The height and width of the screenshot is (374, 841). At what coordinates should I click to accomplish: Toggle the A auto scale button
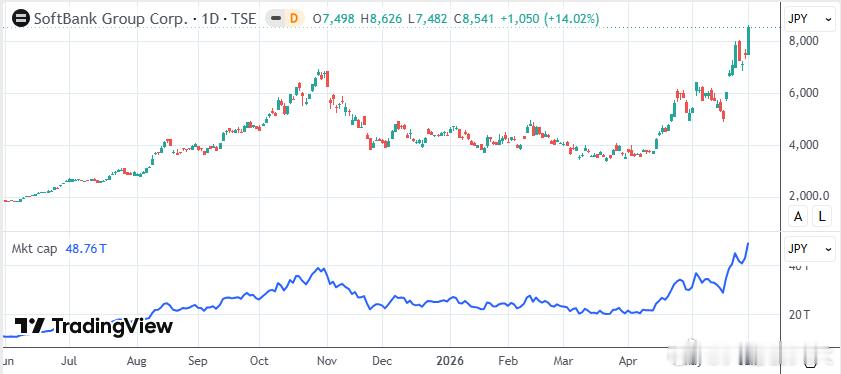798,217
